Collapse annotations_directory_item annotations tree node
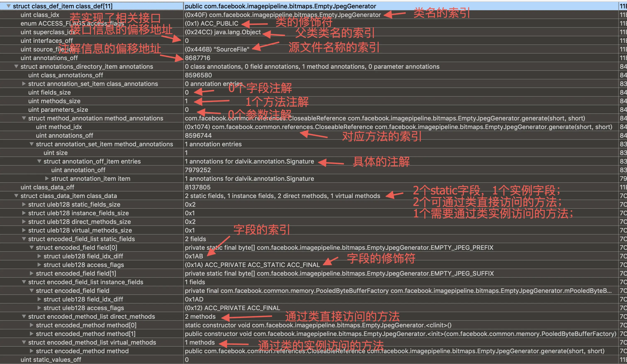The height and width of the screenshot is (364, 627). point(16,66)
